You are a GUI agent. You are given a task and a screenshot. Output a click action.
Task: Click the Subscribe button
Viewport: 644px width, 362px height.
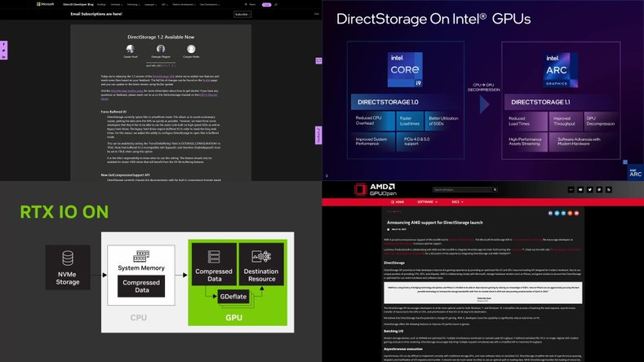pyautogui.click(x=242, y=14)
